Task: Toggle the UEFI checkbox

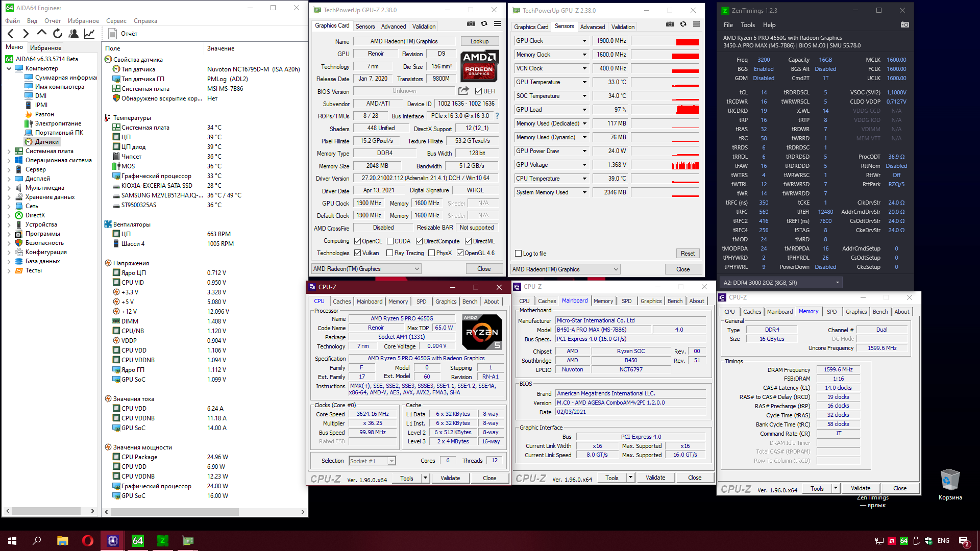Action: point(478,91)
